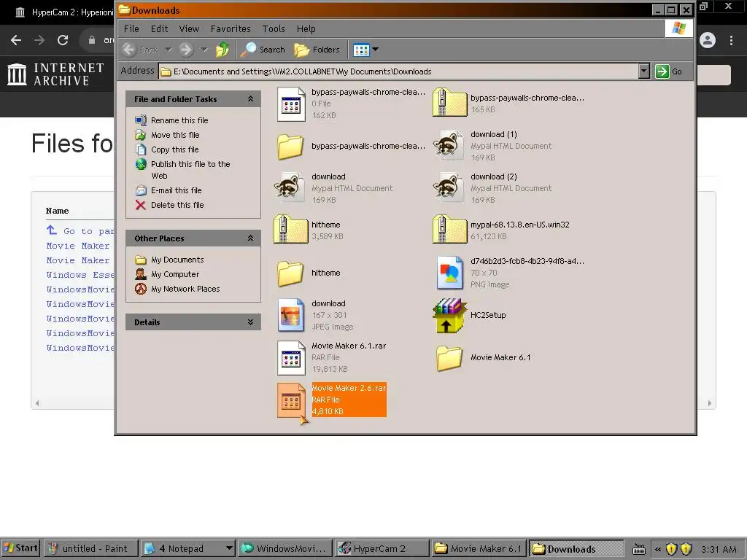Expand the Details panel

tap(251, 322)
